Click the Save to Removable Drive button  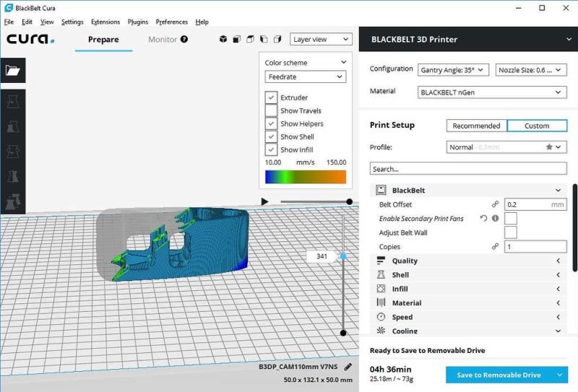pyautogui.click(x=499, y=375)
